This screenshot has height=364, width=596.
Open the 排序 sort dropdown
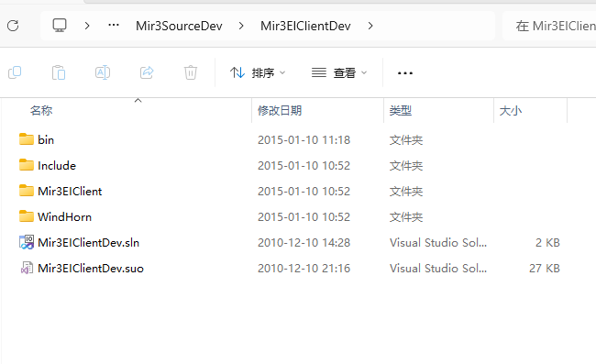tap(258, 72)
